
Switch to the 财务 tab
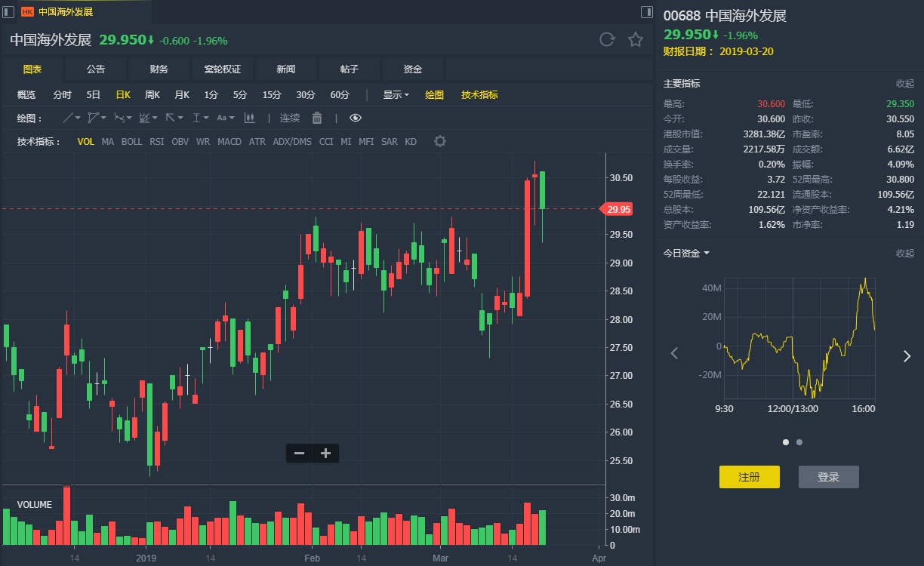159,69
